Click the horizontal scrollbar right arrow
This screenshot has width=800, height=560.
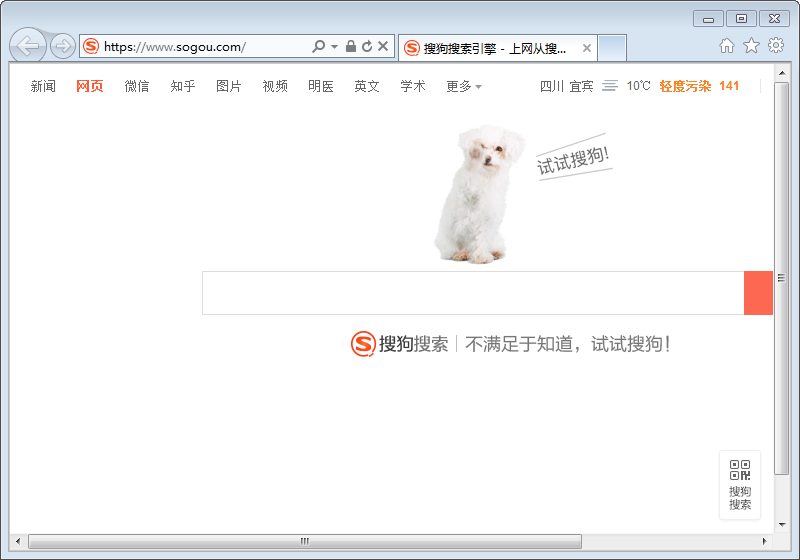pyautogui.click(x=764, y=541)
